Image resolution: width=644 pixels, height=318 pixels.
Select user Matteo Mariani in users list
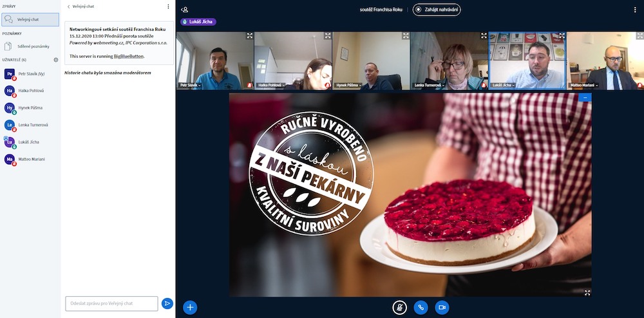click(x=30, y=159)
